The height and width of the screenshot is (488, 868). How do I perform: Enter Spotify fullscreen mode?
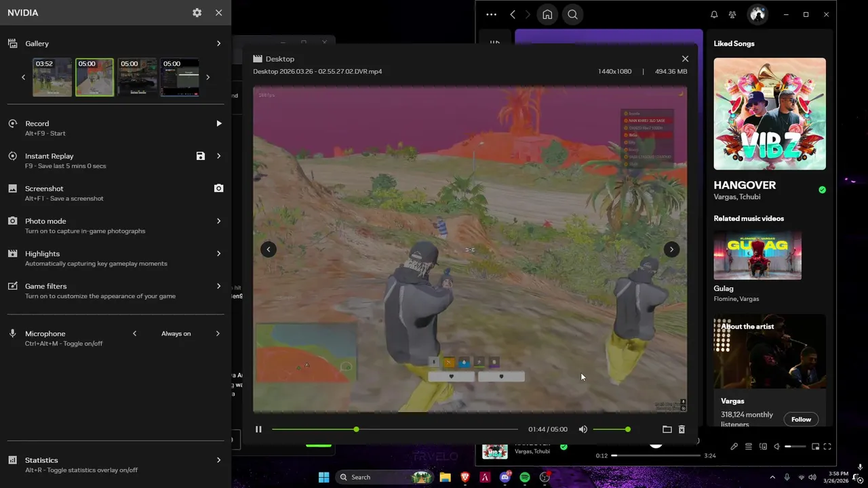[827, 447]
